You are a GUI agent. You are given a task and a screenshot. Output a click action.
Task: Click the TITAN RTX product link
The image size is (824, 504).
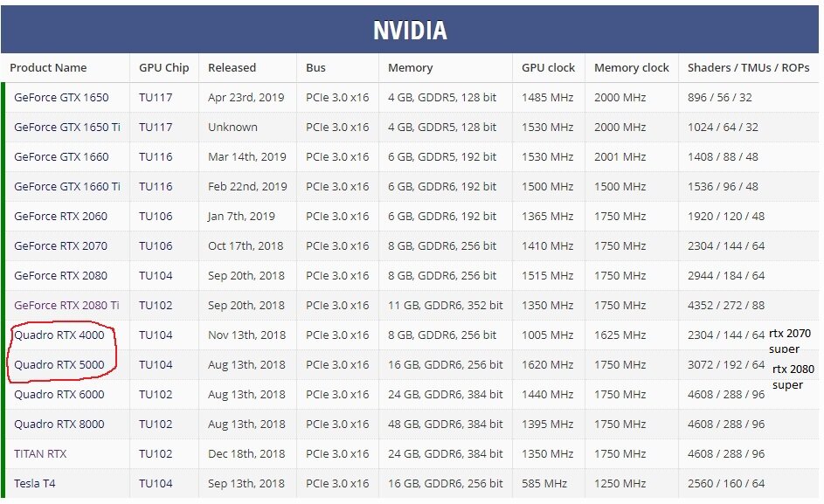click(x=40, y=453)
